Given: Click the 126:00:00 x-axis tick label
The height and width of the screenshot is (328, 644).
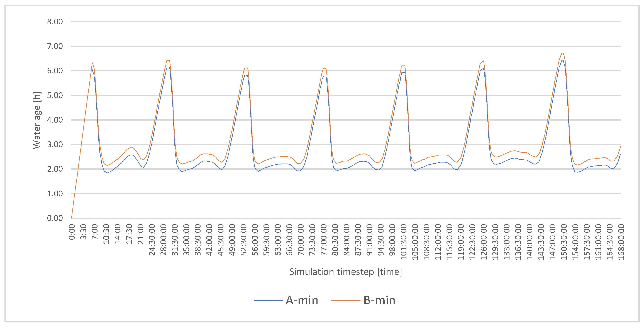Looking at the screenshot, I should [x=484, y=242].
